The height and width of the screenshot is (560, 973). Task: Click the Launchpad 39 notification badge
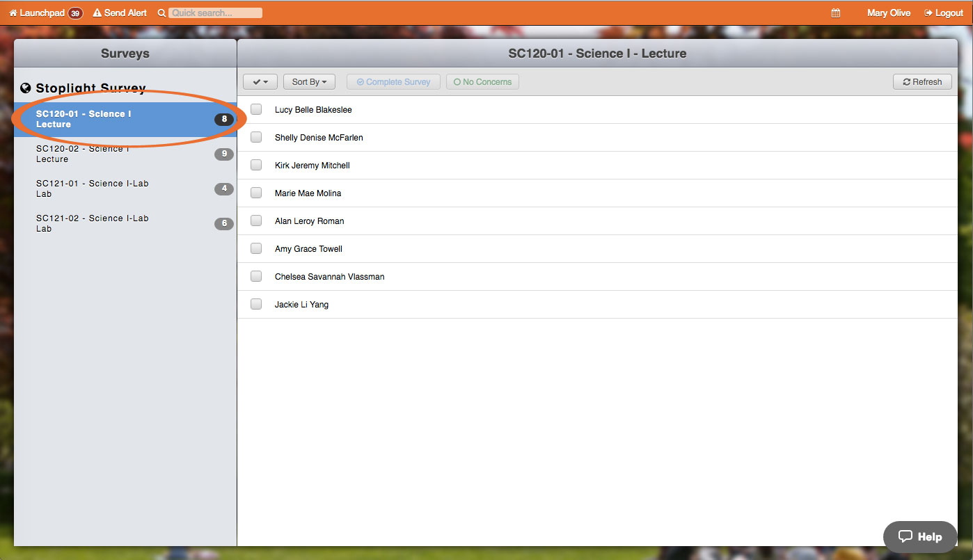[75, 13]
